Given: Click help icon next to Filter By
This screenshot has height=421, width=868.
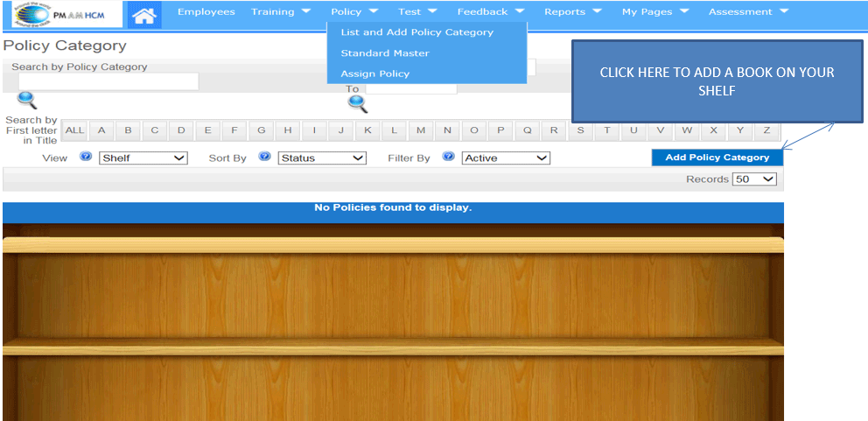Looking at the screenshot, I should 449,158.
